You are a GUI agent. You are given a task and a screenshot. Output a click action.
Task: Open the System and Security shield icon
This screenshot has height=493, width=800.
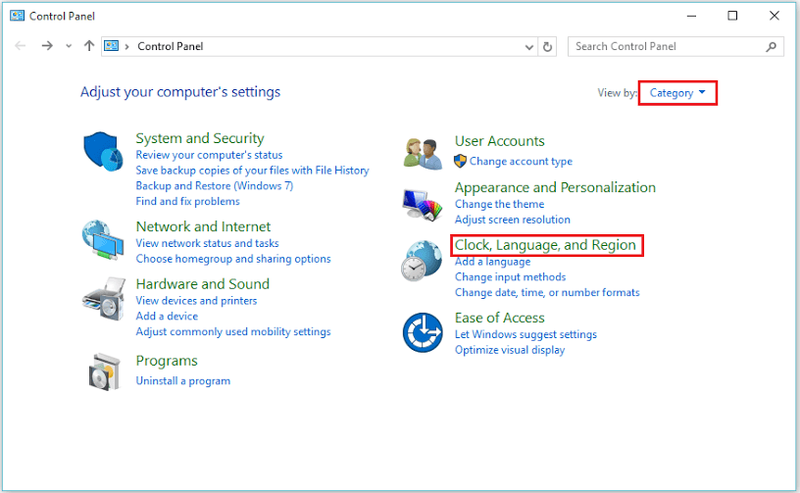(104, 152)
